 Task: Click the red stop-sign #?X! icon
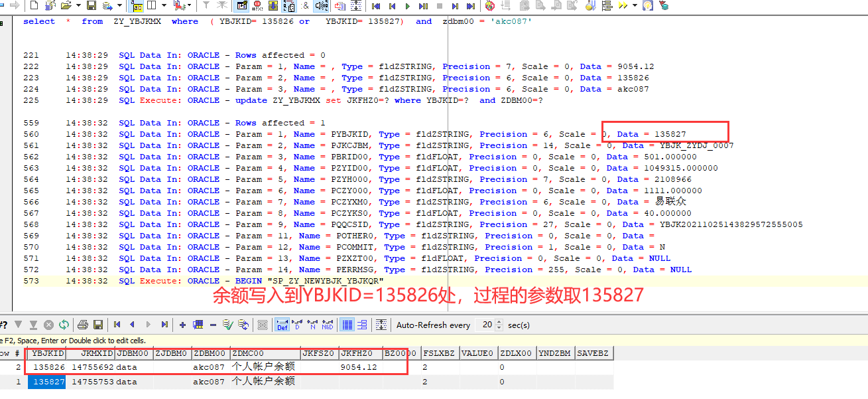pos(257,6)
